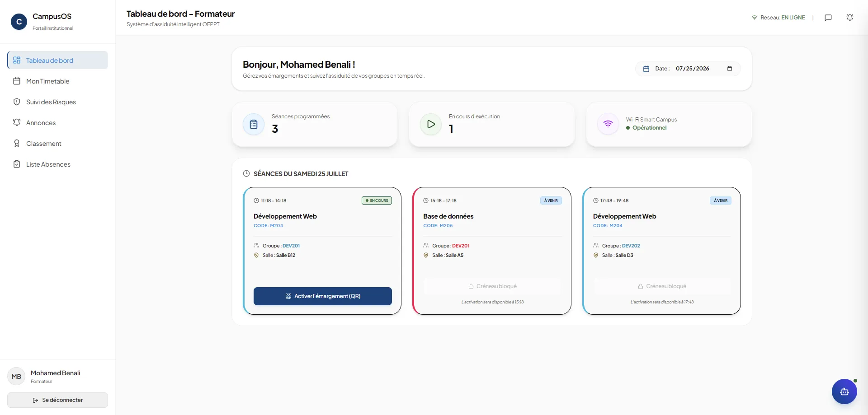Click the EN LIGNE network status
The width and height of the screenshot is (868, 415).
point(793,18)
